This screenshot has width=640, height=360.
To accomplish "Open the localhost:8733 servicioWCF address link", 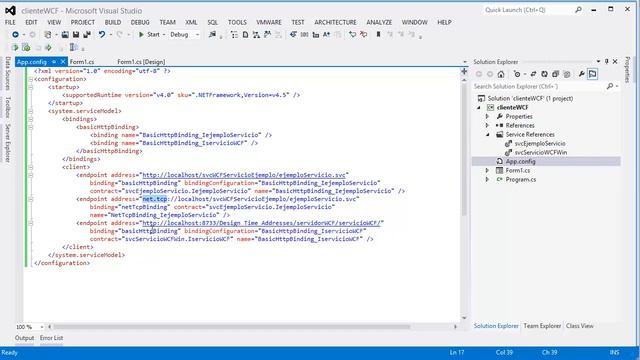I will click(261, 223).
